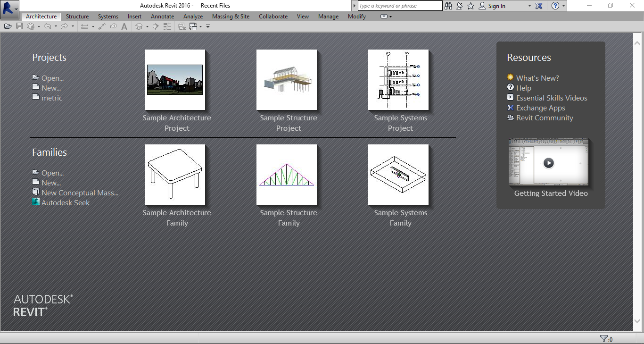Click the Favorites star icon
Screen dimensions: 644x344
(x=471, y=6)
